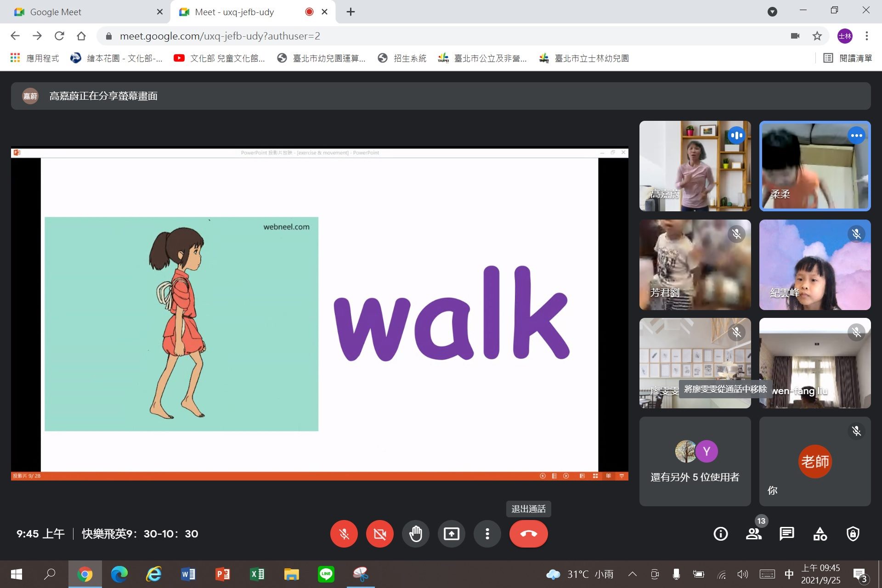View the 5 other users tile
The height and width of the screenshot is (588, 882).
coord(695,462)
